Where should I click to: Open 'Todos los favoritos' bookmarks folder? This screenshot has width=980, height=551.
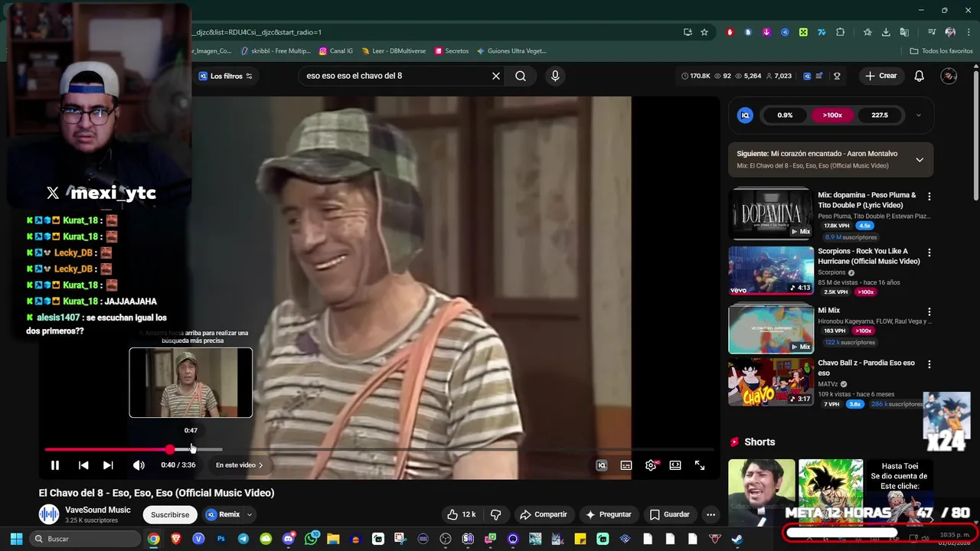pos(941,51)
